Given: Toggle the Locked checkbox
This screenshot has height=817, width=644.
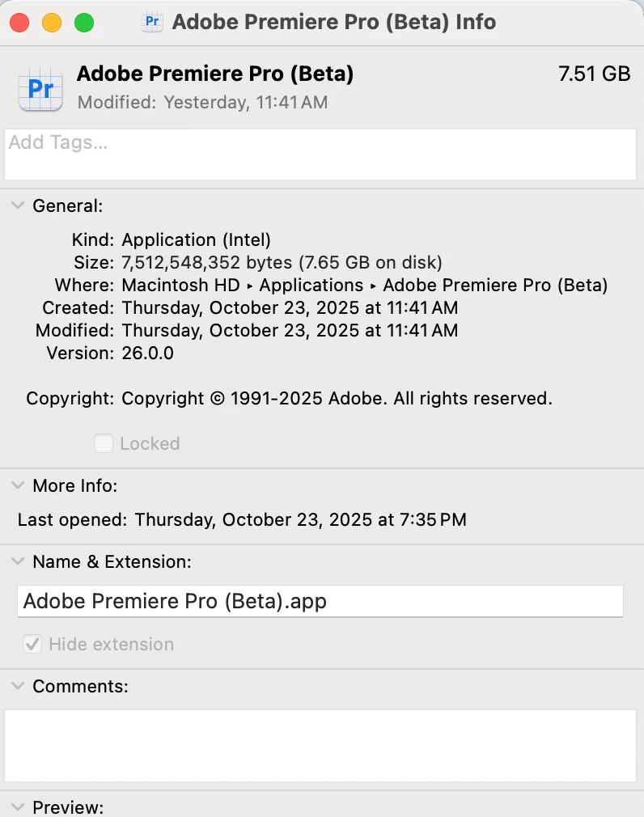Looking at the screenshot, I should pyautogui.click(x=104, y=443).
